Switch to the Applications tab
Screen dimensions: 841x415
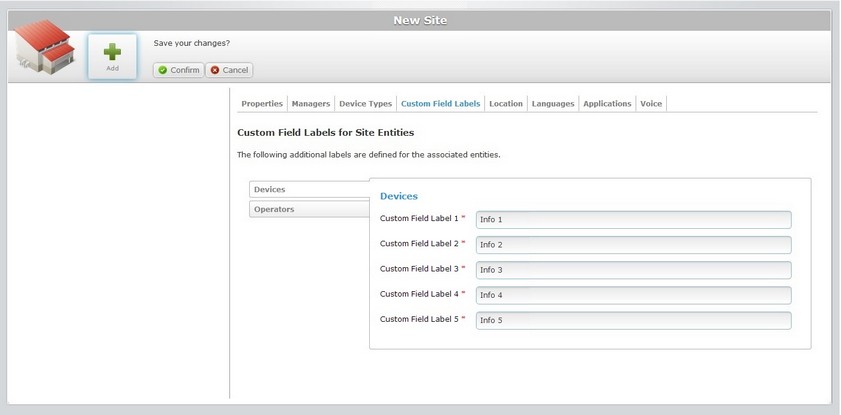point(607,104)
